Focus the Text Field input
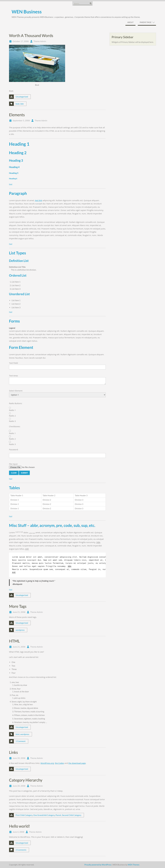The height and width of the screenshot is (868, 165). point(57,367)
